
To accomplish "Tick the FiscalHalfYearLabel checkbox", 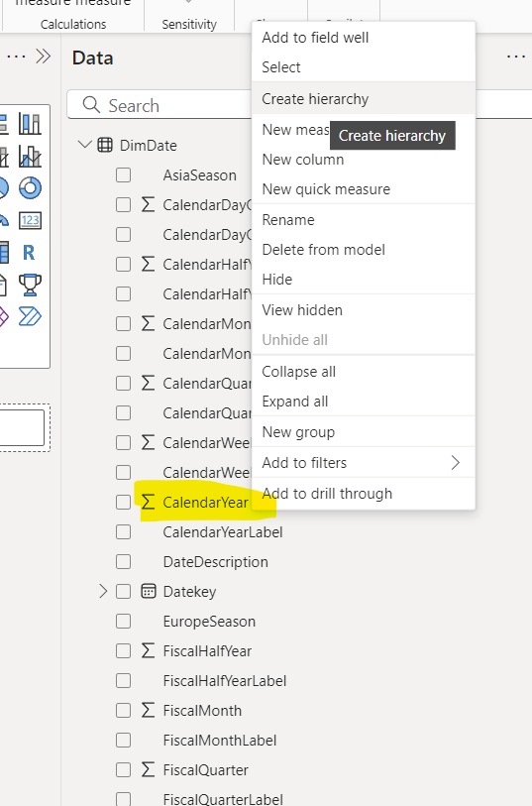I will (x=123, y=681).
